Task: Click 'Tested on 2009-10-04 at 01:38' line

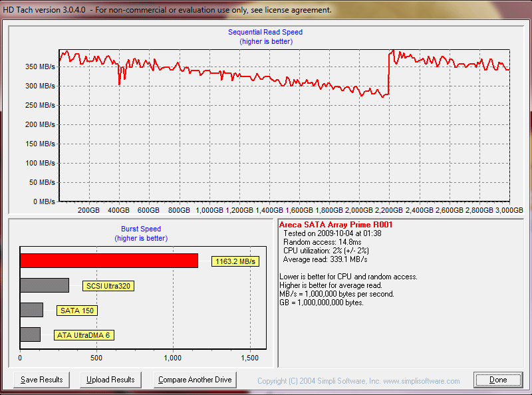Action: pyautogui.click(x=332, y=233)
